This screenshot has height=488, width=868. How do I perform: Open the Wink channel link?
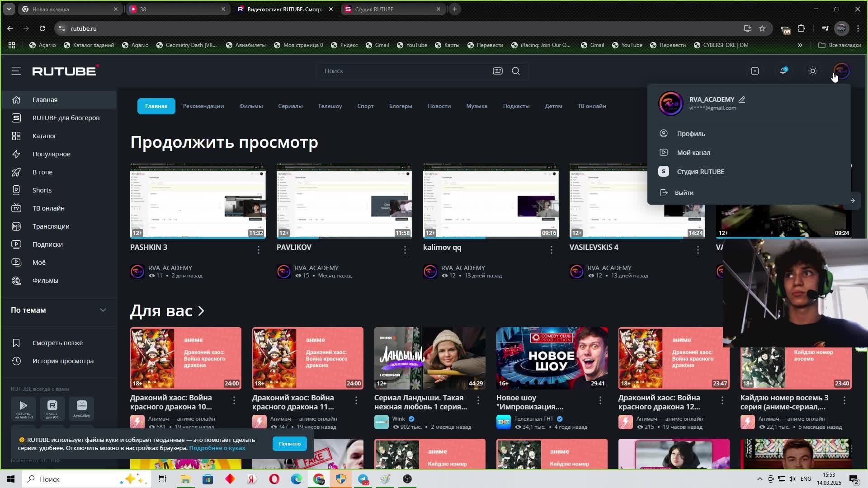399,419
